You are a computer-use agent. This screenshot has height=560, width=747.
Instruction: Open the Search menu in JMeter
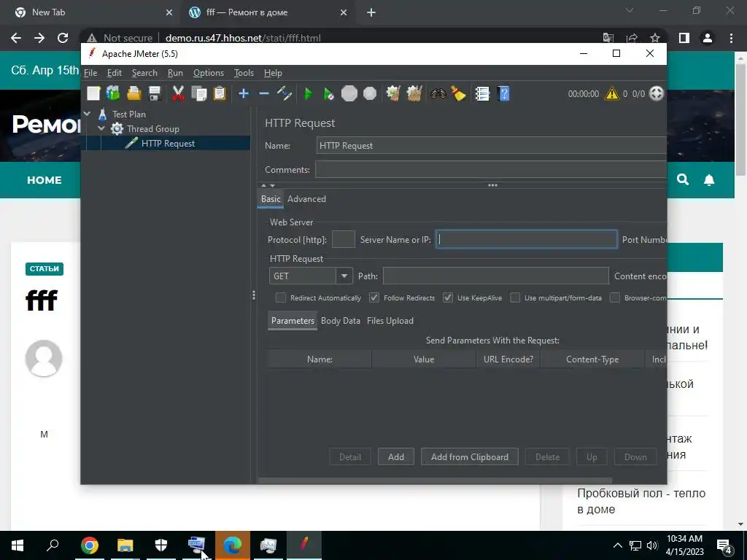click(144, 73)
